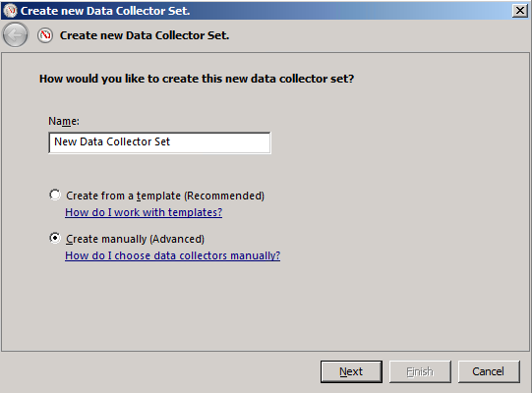Image resolution: width=532 pixels, height=393 pixels.
Task: Place cursor after 'New Data Collector Set' text
Action: point(172,141)
